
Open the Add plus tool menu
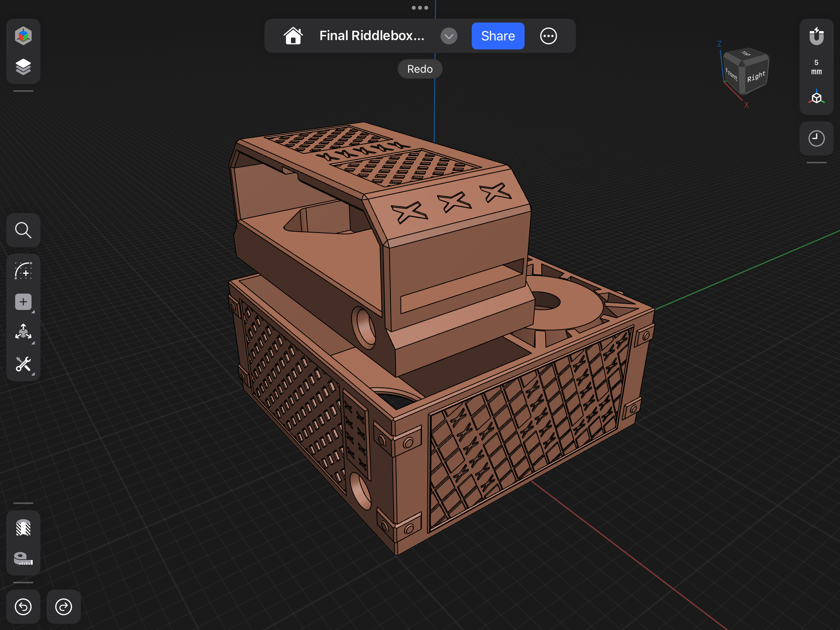click(23, 302)
